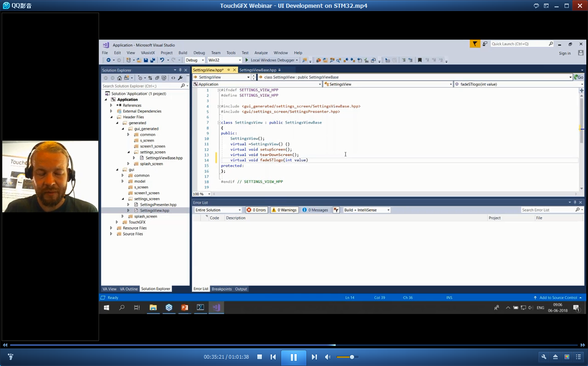
Task: Select SettingsViewBase.hpp in Solution Explorer tree
Action: pyautogui.click(x=164, y=158)
